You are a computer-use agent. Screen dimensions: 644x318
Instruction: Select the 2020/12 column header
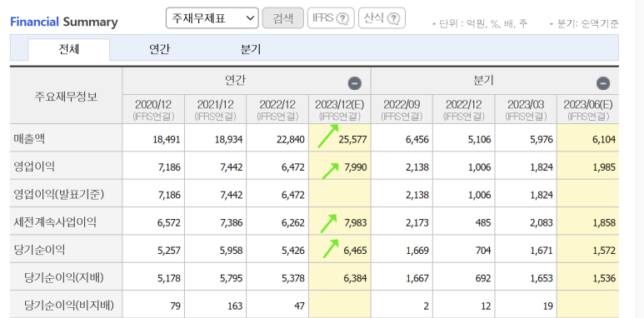(x=153, y=109)
